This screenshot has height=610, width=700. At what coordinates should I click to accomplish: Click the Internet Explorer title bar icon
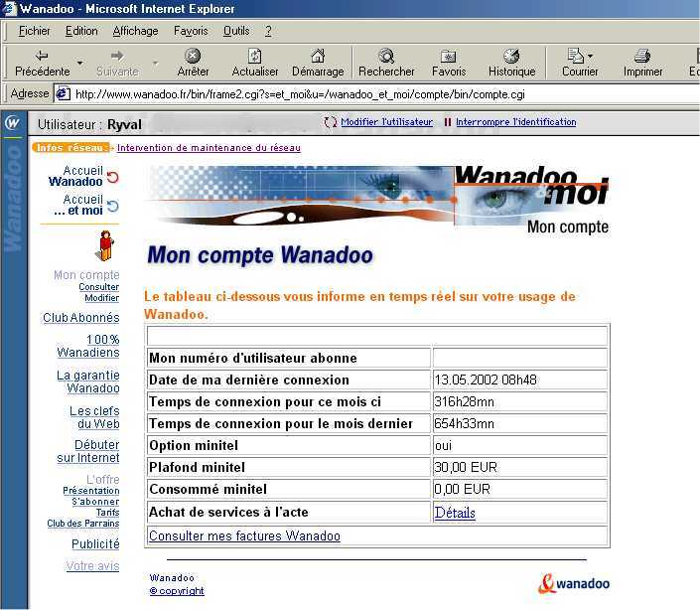click(9, 9)
